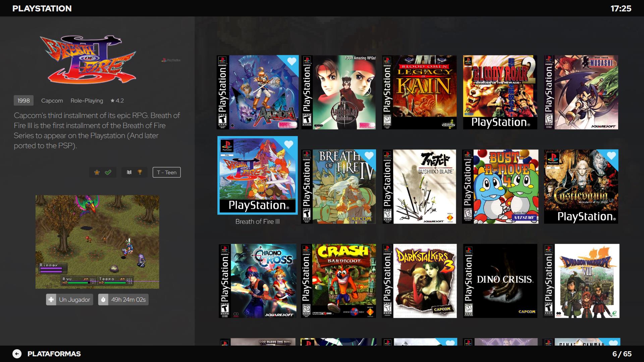Open Blood Omen Legacy of Kain cover
644x362 pixels.
pos(419,92)
